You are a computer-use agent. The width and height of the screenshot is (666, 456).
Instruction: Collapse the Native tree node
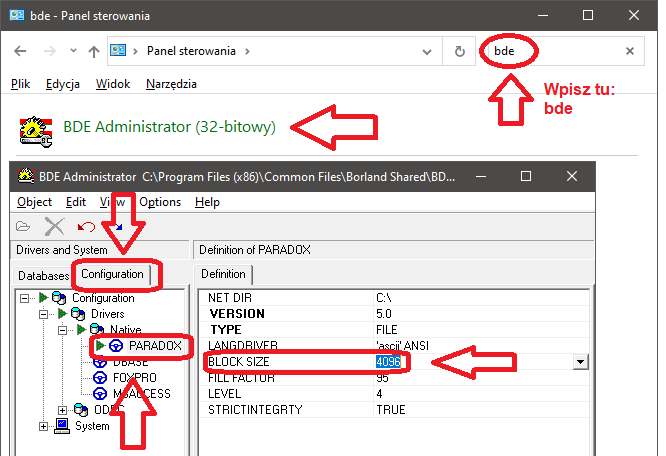click(62, 330)
